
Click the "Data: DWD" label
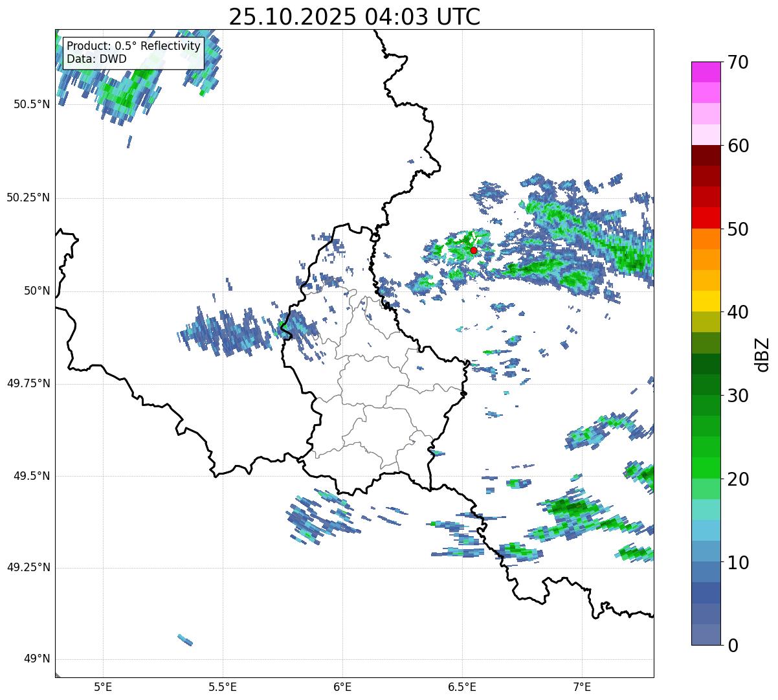(x=97, y=59)
